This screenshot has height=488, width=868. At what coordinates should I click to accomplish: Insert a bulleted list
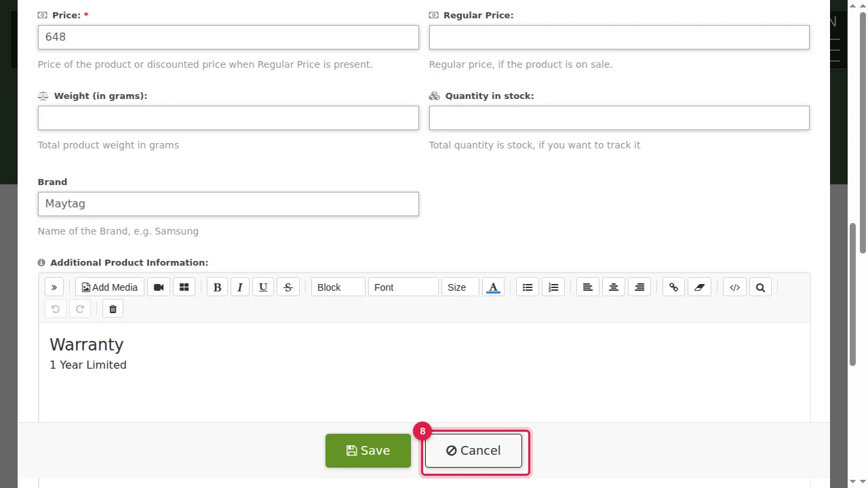click(528, 287)
